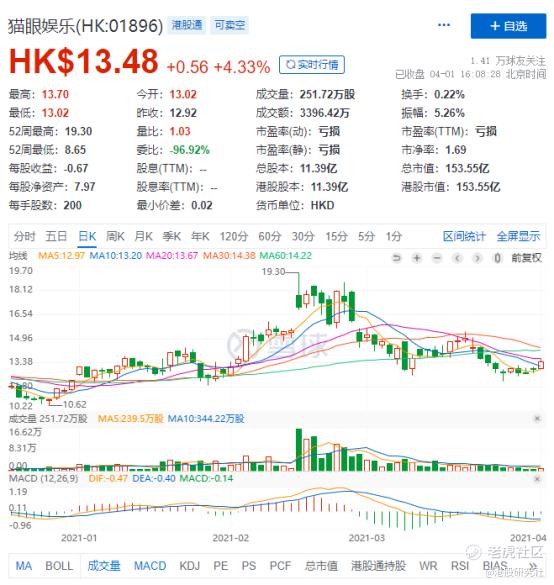Toggle the MA indicator at bottom
The height and width of the screenshot is (585, 554).
point(24,566)
